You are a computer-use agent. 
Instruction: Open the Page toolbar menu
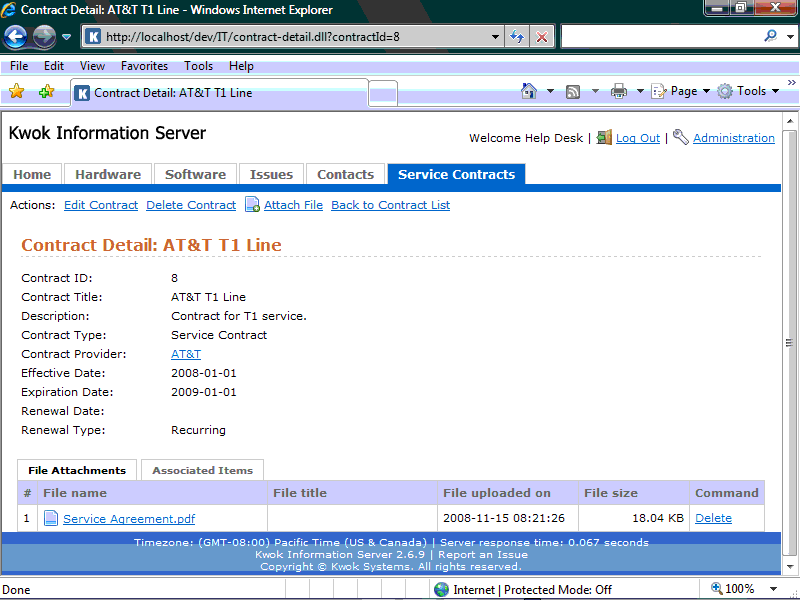click(x=681, y=91)
